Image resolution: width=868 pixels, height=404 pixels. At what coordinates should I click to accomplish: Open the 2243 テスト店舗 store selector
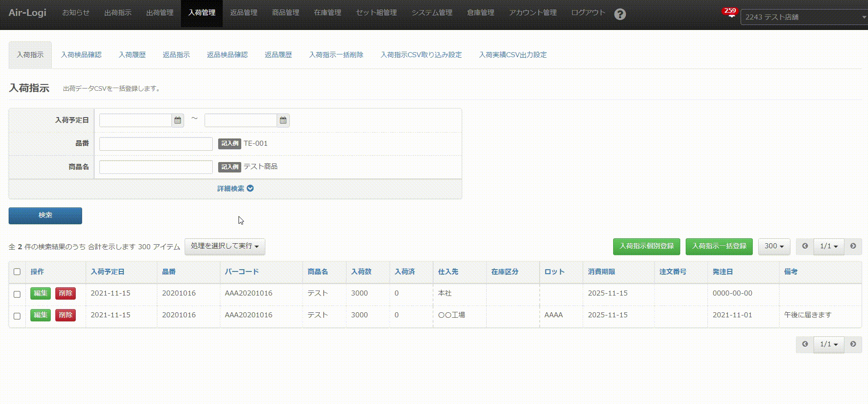pos(804,17)
